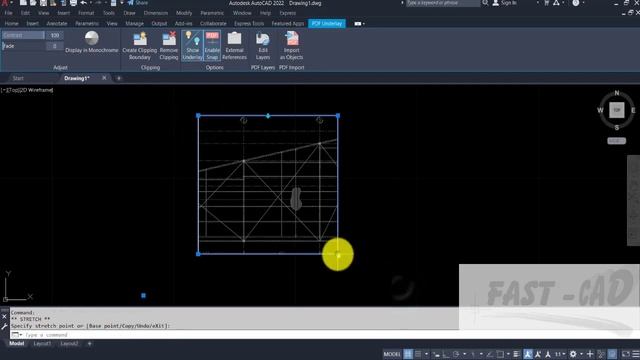Click Import as Objects tool
Image resolution: width=640 pixels, height=360 pixels.
tap(291, 46)
